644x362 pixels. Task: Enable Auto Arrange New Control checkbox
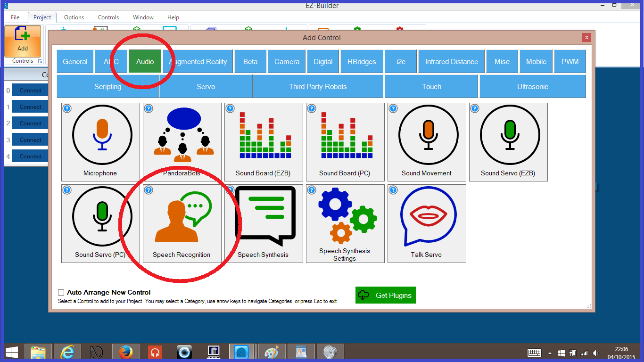click(x=61, y=292)
